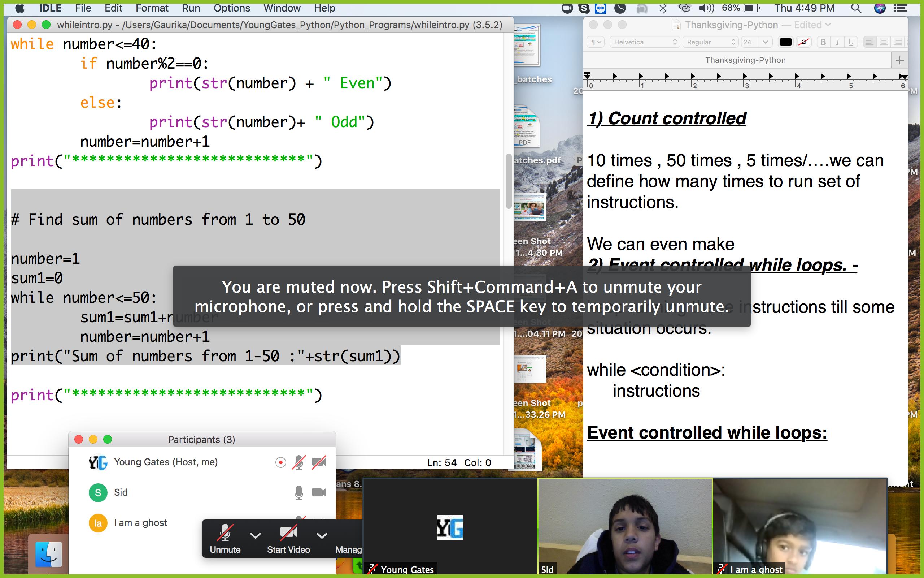Expand the Edited title dropdown arrow
The height and width of the screenshot is (578, 924).
[x=828, y=25]
